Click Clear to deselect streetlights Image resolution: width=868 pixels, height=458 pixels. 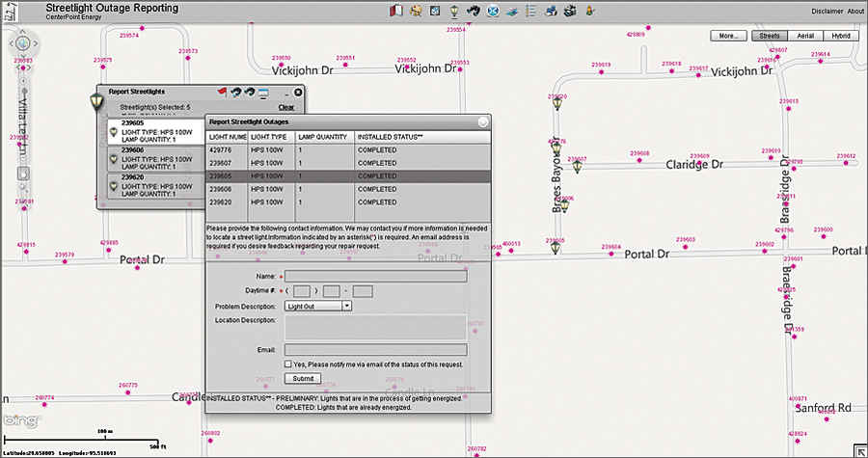pyautogui.click(x=286, y=107)
